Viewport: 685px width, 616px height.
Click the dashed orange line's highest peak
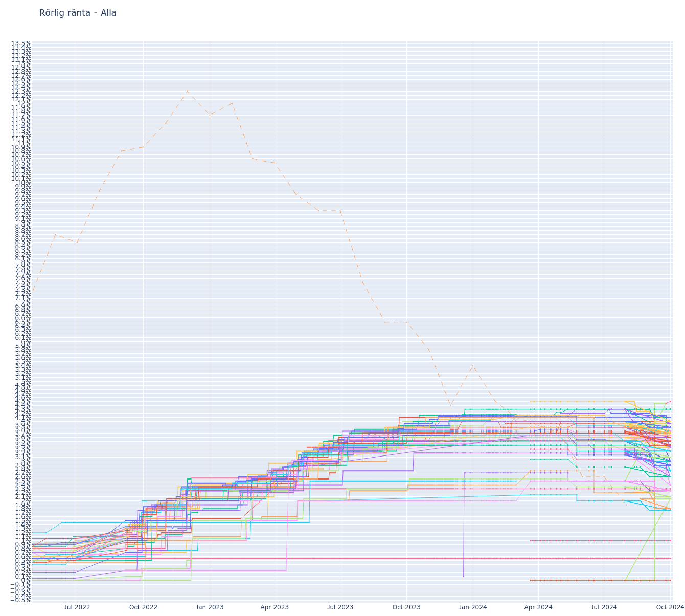point(187,91)
